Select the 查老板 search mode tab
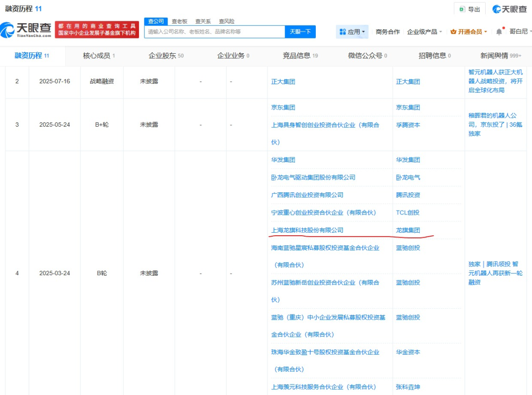Image resolution: width=532 pixels, height=395 pixels. tap(179, 21)
